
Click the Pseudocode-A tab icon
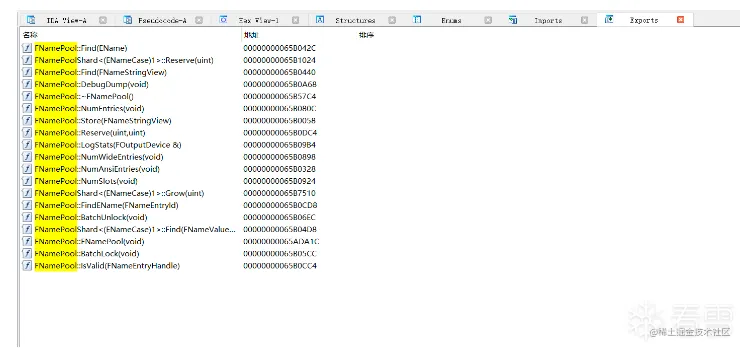click(x=128, y=20)
